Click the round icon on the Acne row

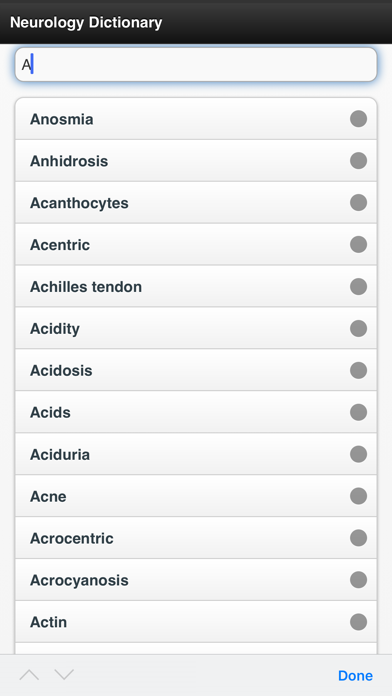pos(358,496)
